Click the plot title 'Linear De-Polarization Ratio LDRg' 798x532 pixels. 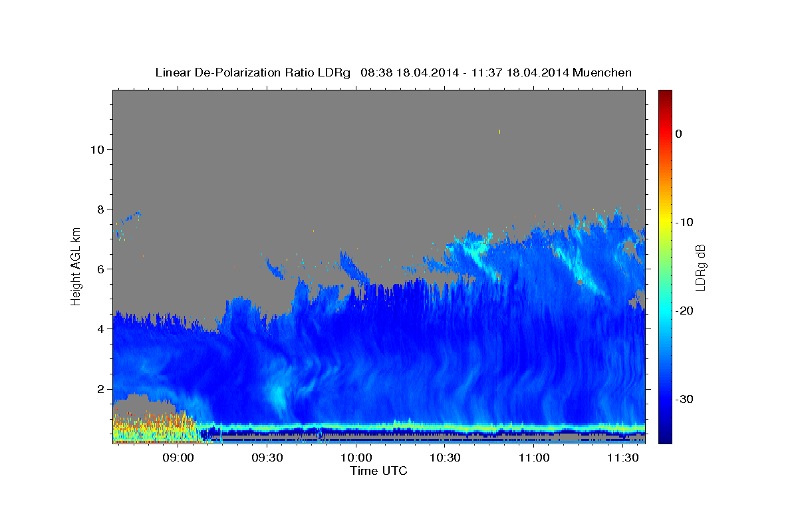(252, 72)
